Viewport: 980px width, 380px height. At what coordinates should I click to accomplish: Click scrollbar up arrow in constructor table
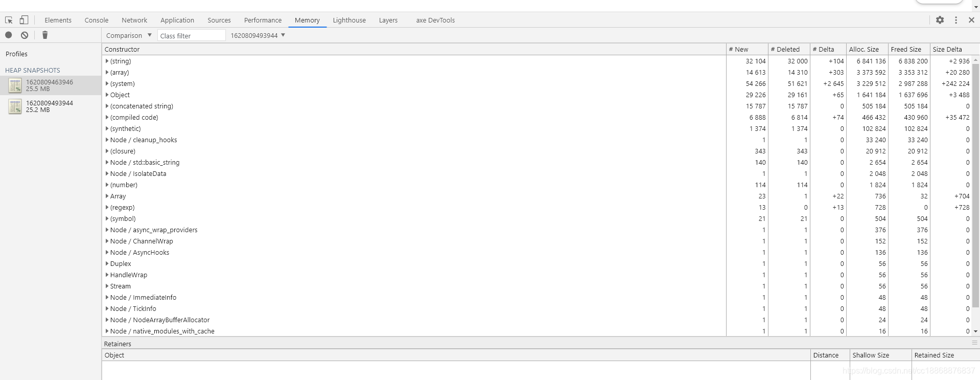click(x=975, y=60)
